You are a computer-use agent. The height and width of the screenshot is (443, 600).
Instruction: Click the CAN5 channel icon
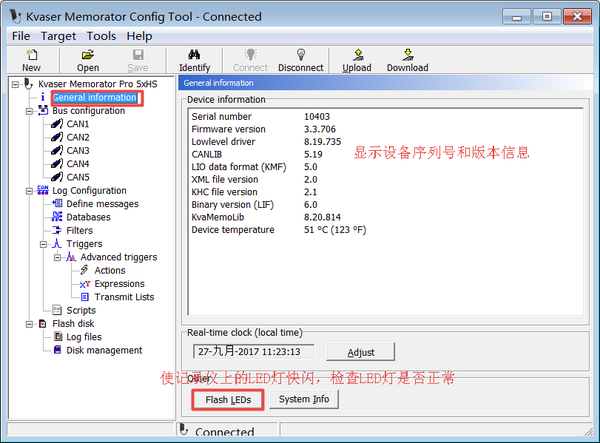[57, 177]
